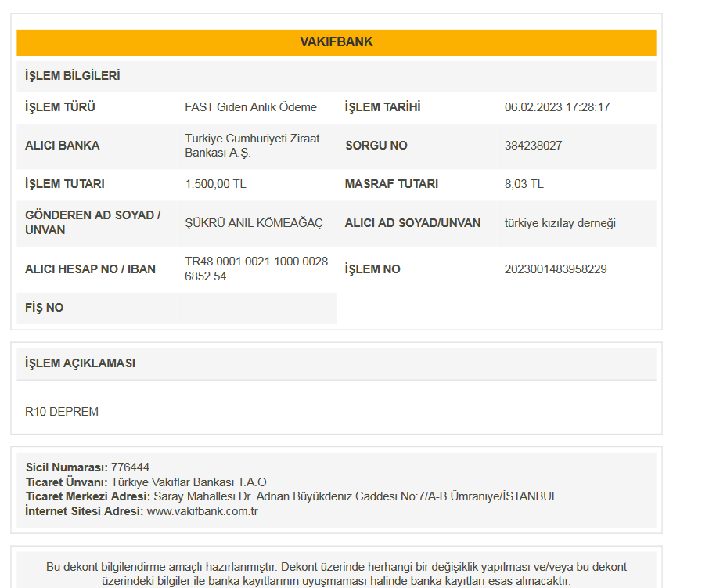Click the 'Sicil Numarası: 776444' line
The image size is (727, 588).
point(87,467)
